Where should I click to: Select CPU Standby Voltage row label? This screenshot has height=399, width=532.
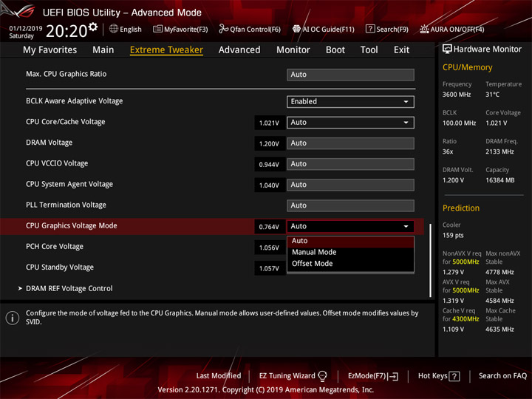(60, 267)
